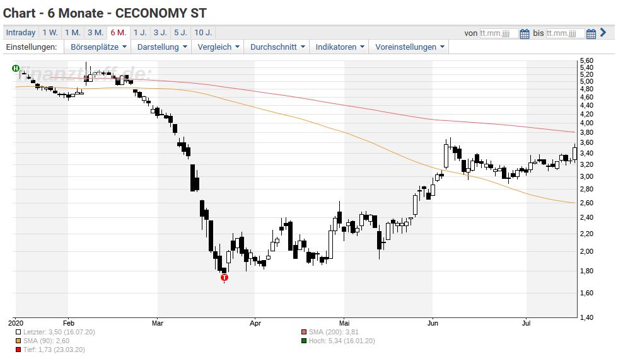
Task: Select the 6 M. time range tab
Action: 119,33
